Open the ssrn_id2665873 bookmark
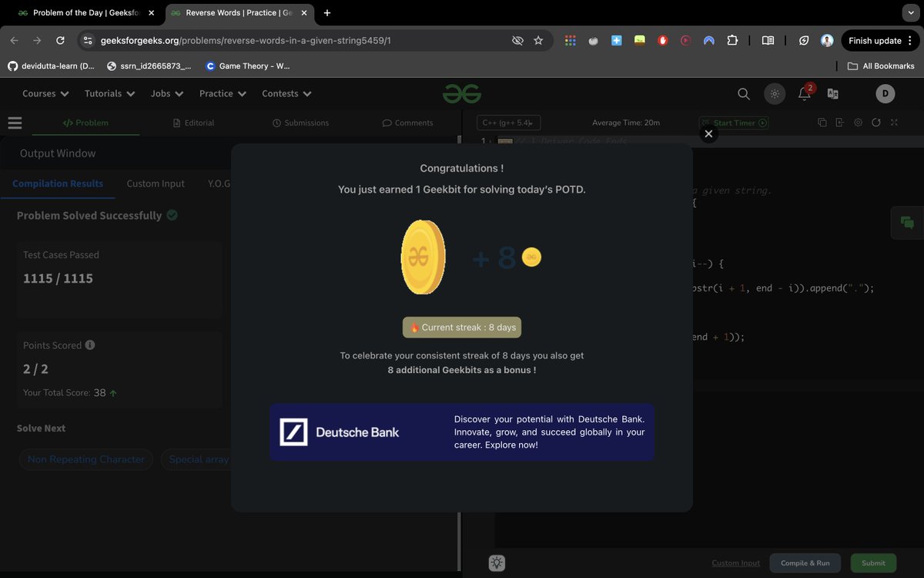 [x=149, y=66]
